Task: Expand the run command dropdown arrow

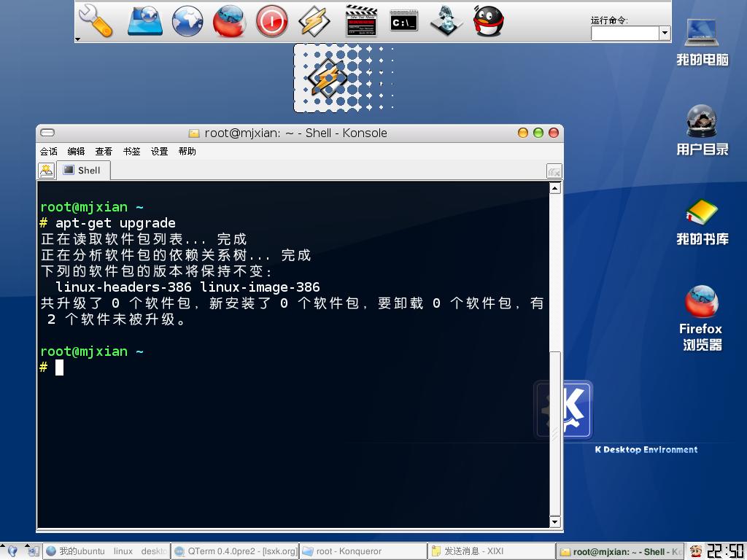Action: pyautogui.click(x=665, y=34)
